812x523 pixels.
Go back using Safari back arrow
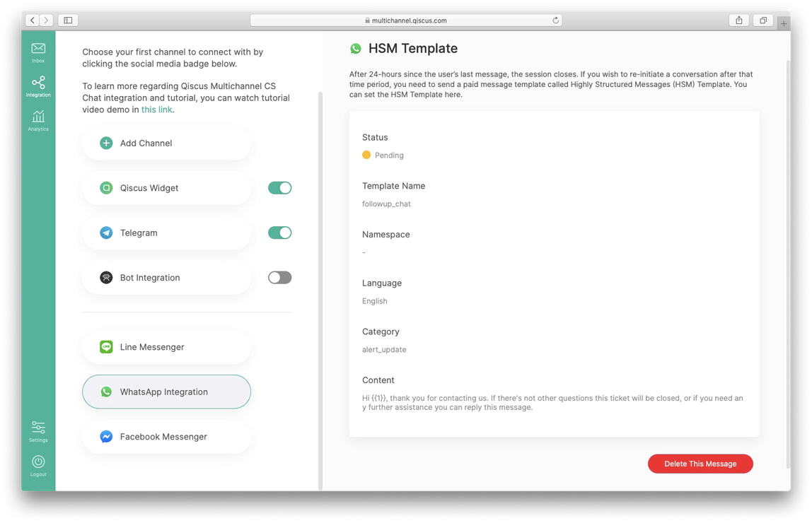coord(33,20)
